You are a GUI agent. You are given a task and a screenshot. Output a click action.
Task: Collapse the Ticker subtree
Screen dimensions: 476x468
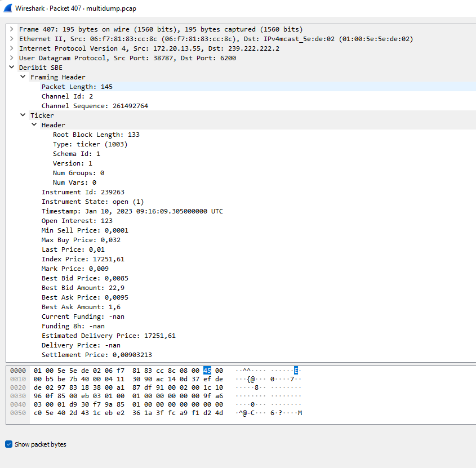(x=23, y=115)
